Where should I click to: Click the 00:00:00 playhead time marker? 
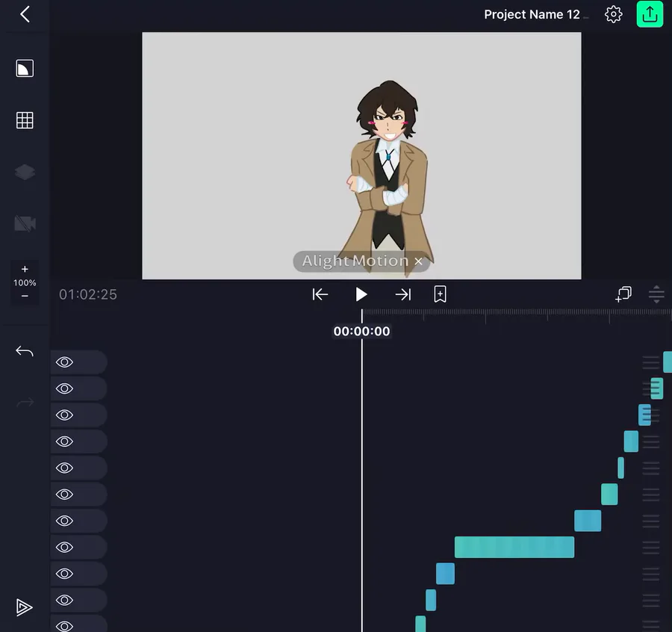pyautogui.click(x=361, y=331)
